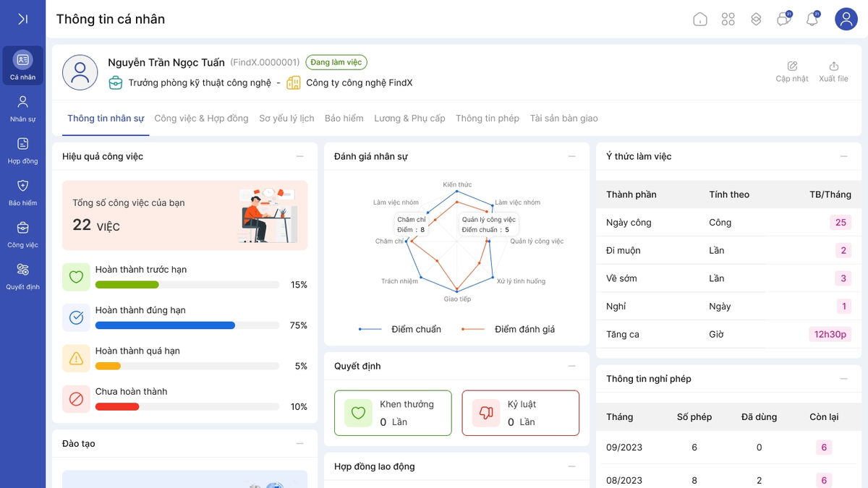Click the Hoàn thành đúng hạn progress bar

[x=187, y=325]
